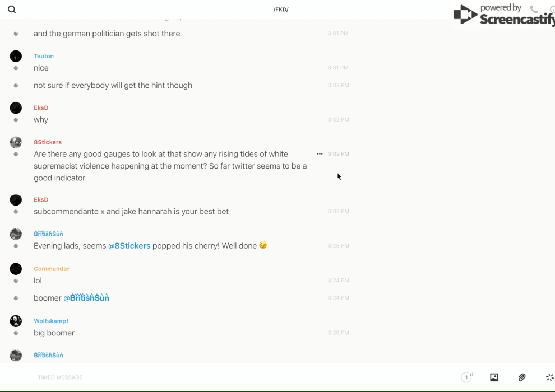555x392 pixels.
Task: Toggle the 1-day timed message timer
Action: (467, 377)
